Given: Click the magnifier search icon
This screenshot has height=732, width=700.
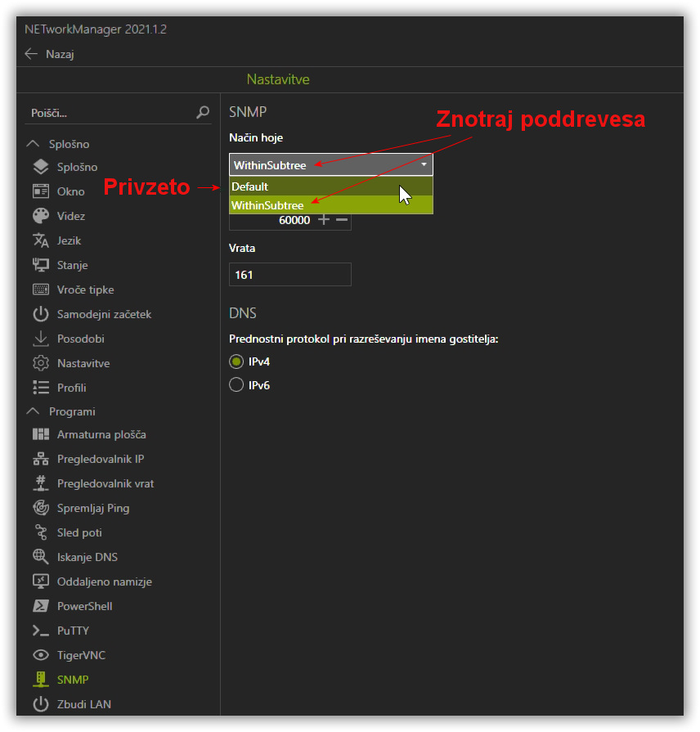Looking at the screenshot, I should coord(203,112).
